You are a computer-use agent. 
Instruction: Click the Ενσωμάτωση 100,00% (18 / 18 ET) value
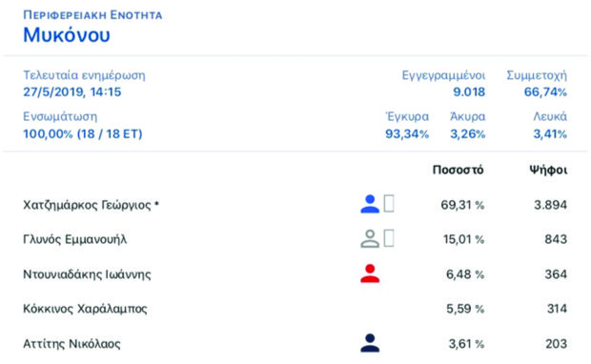[83, 133]
